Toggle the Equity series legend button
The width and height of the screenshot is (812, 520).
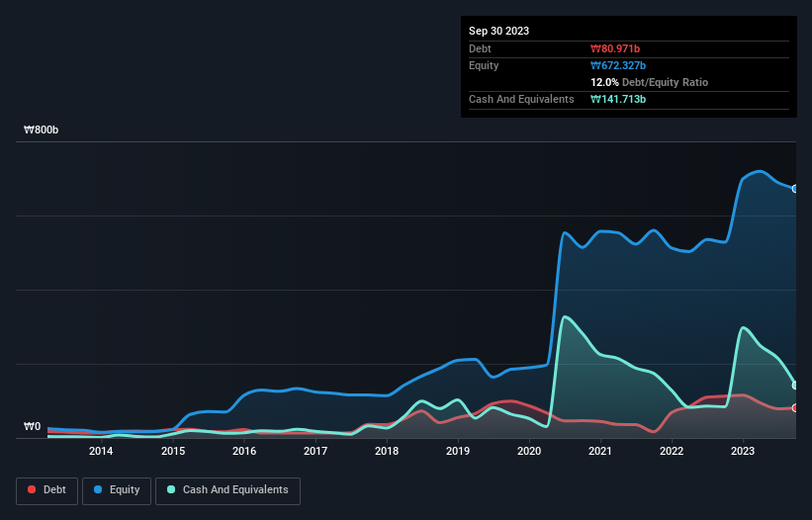point(117,490)
